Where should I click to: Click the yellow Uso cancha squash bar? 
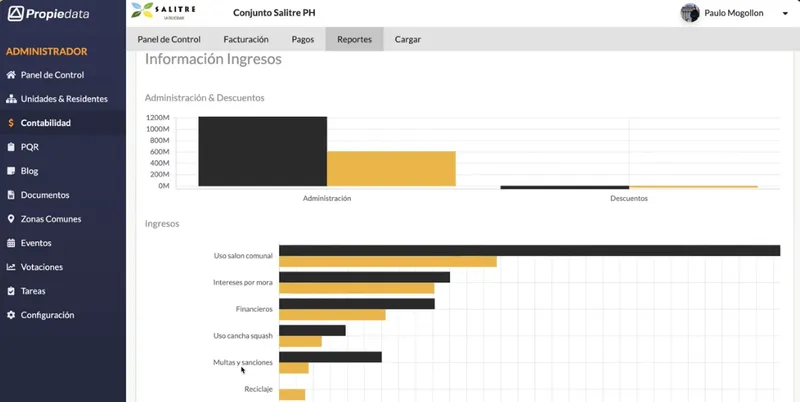pyautogui.click(x=301, y=341)
